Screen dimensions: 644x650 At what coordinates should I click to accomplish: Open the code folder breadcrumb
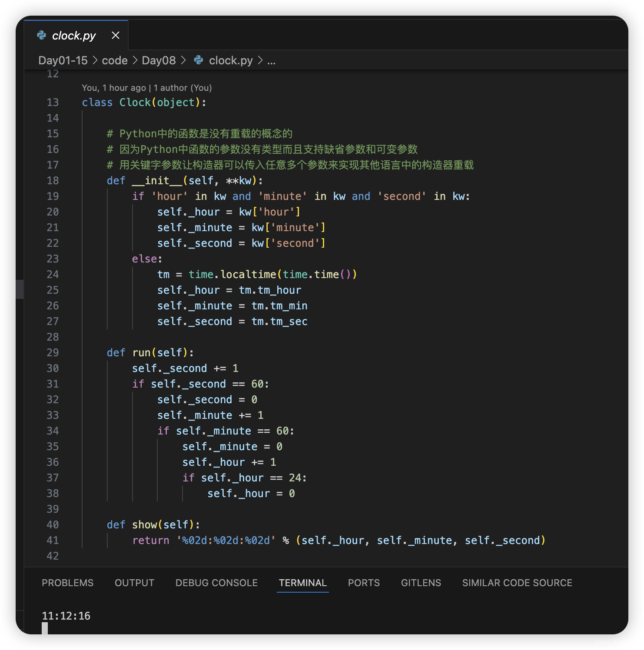pyautogui.click(x=114, y=60)
